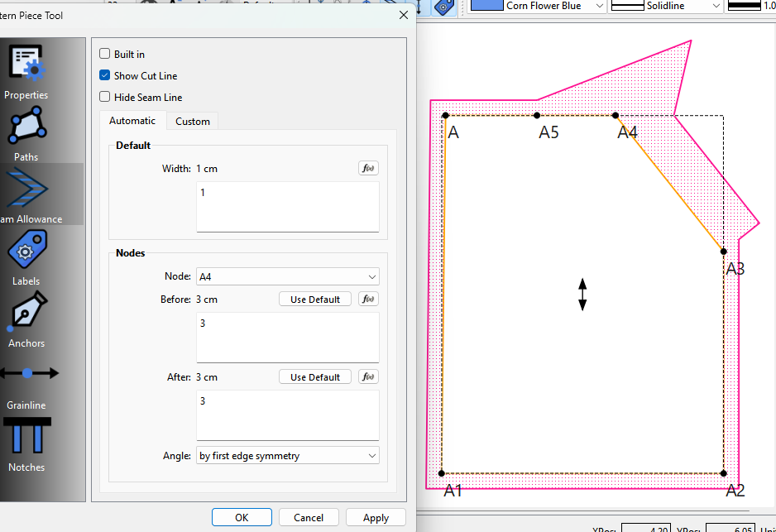Open the Solidline line type dropdown

[x=664, y=6]
